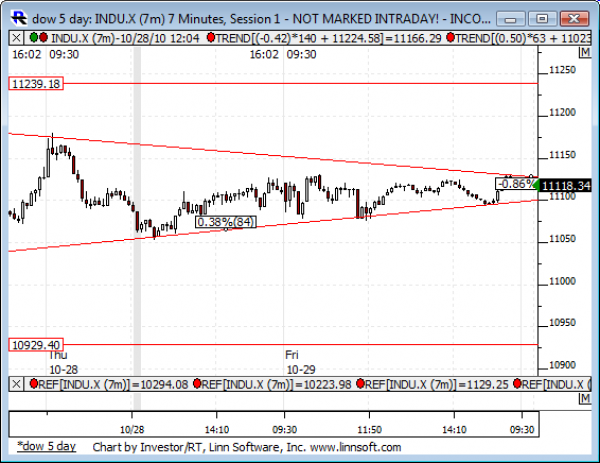Close the top chart pane with X button
Viewport: 600px width, 463px height.
(x=16, y=38)
